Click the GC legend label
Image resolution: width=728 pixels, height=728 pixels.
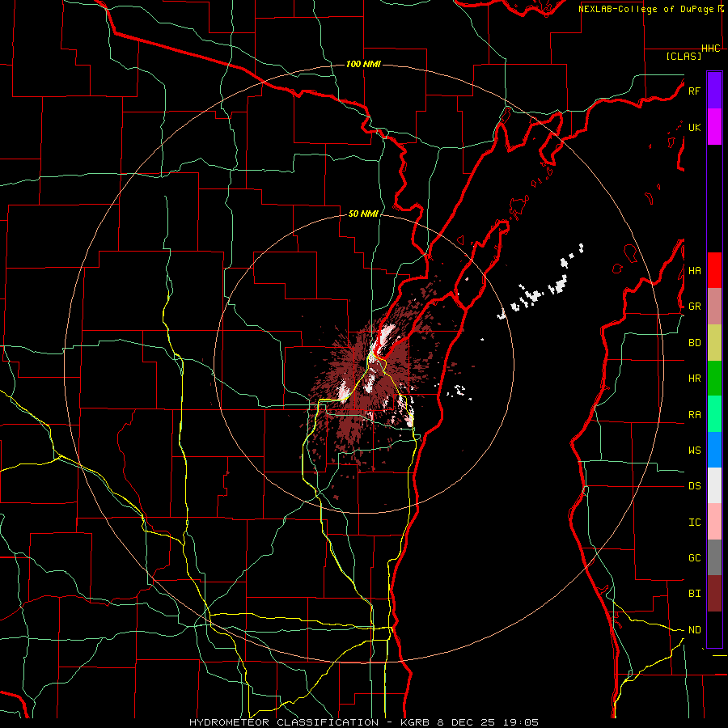pyautogui.click(x=694, y=558)
